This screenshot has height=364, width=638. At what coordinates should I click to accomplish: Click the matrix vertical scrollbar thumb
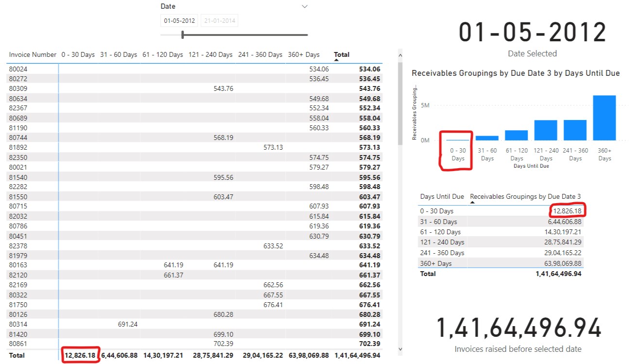[x=400, y=104]
